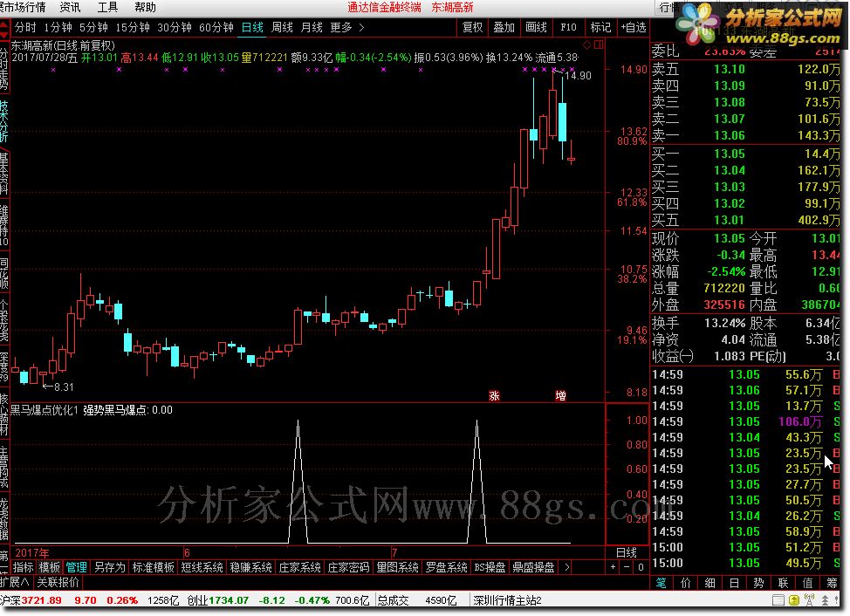Select the '周线' weekly period
The width and height of the screenshot is (850, 616).
click(x=282, y=27)
